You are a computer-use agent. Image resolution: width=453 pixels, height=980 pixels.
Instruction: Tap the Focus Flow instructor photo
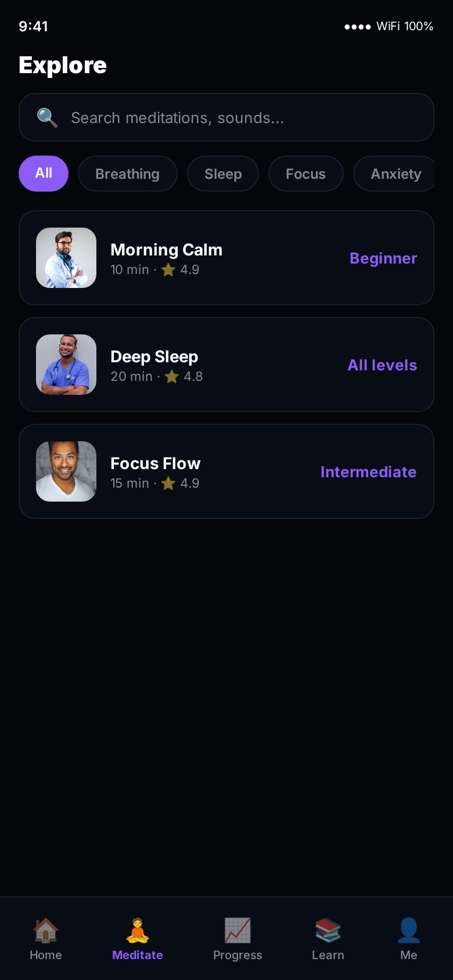(66, 471)
